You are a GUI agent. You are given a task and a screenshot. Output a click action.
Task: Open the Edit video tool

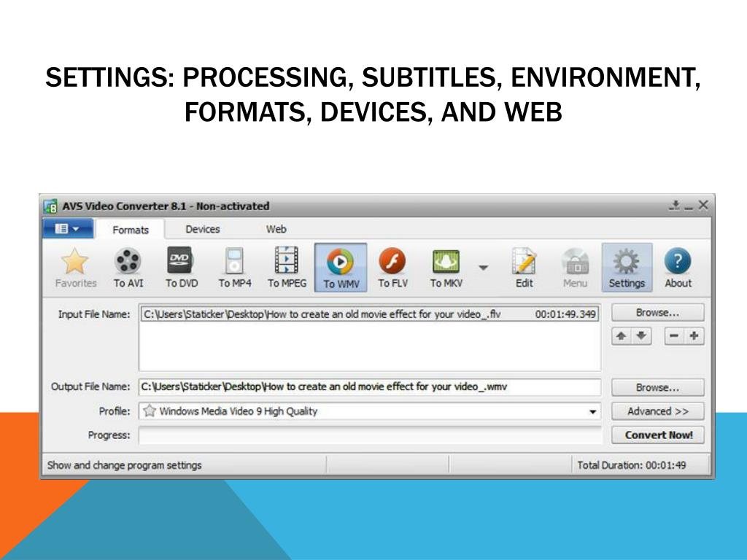[524, 267]
